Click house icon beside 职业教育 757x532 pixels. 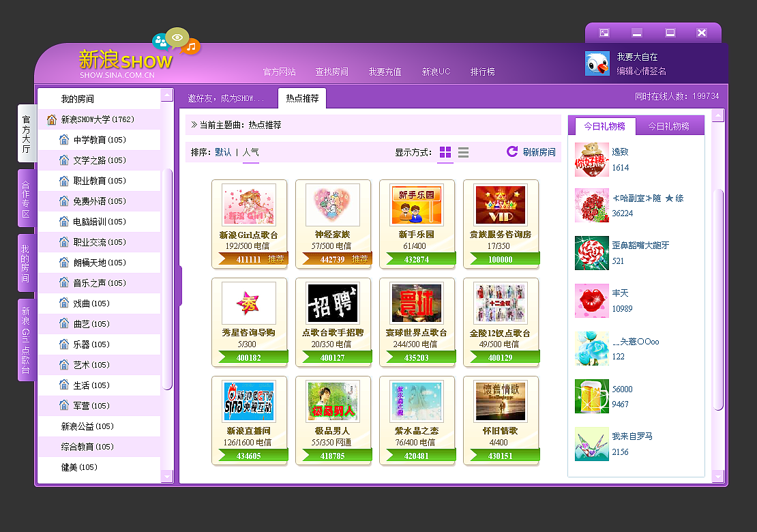pyautogui.click(x=63, y=181)
